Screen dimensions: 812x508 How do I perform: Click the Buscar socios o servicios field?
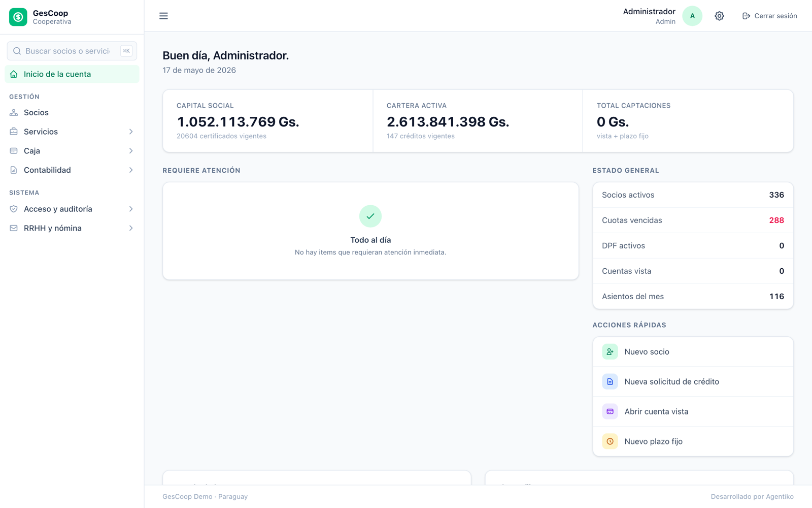point(72,51)
